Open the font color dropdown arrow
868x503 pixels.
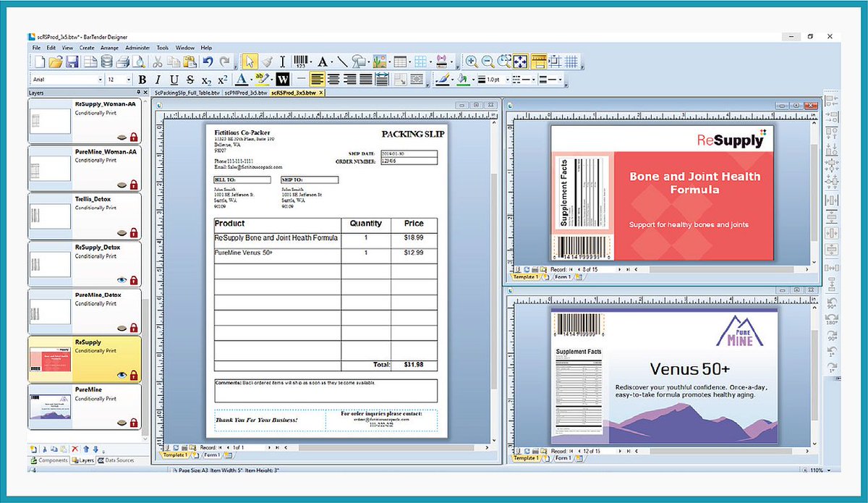coord(251,80)
